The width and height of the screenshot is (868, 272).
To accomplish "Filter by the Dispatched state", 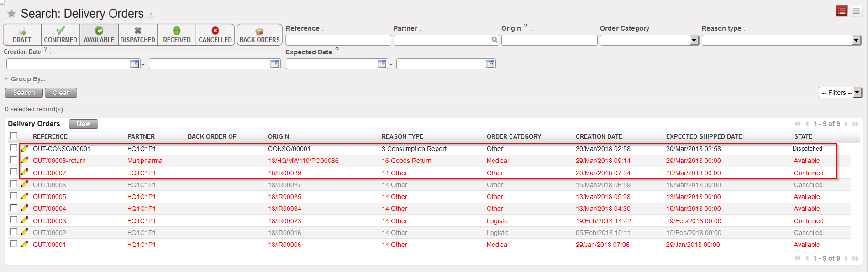I will [x=138, y=35].
